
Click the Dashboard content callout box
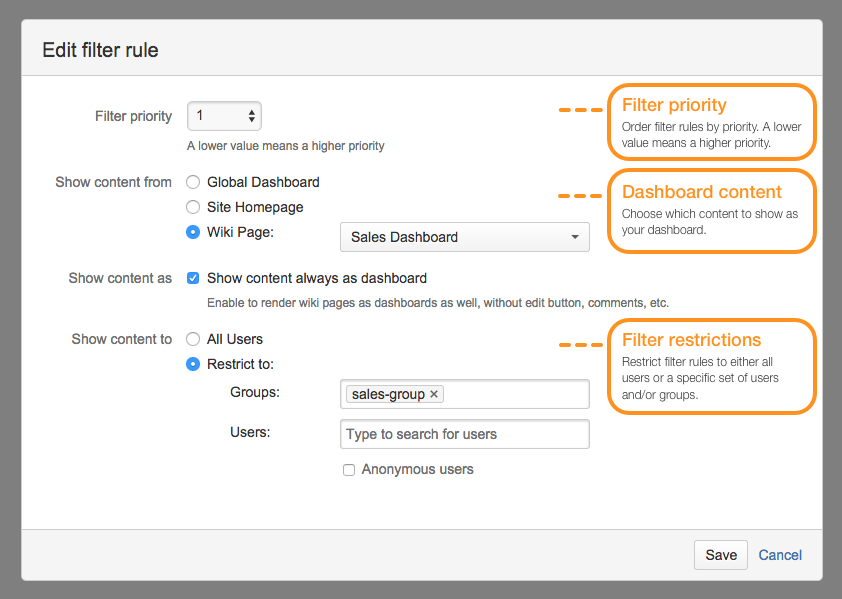tap(711, 210)
